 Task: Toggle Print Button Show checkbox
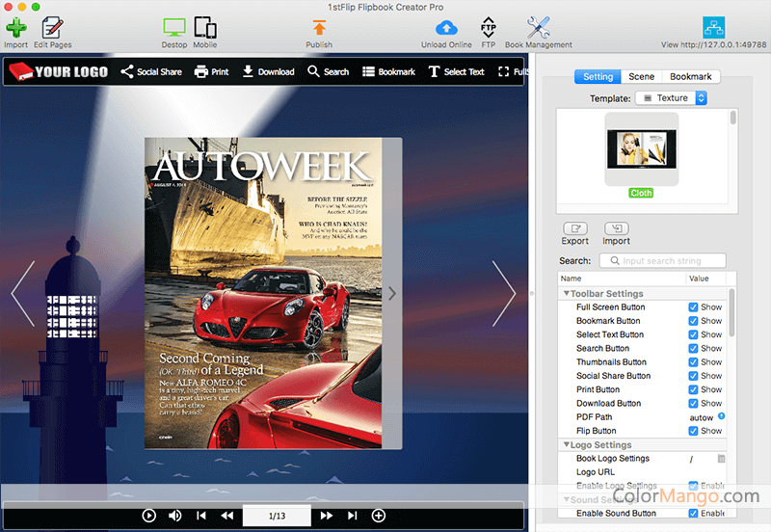tap(693, 390)
